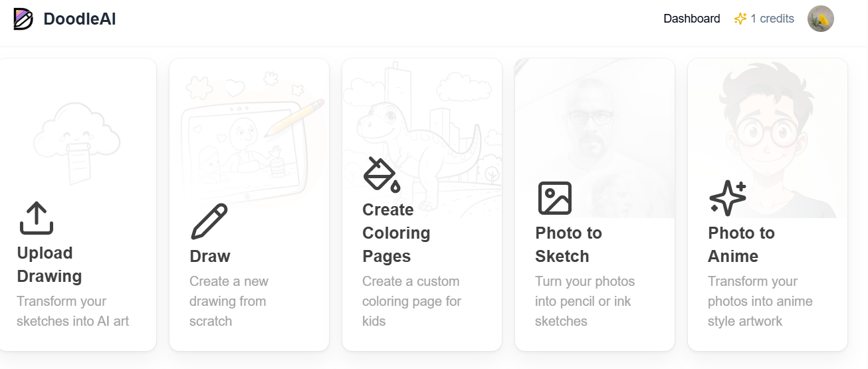Click the upload arrow icon

coord(37,218)
